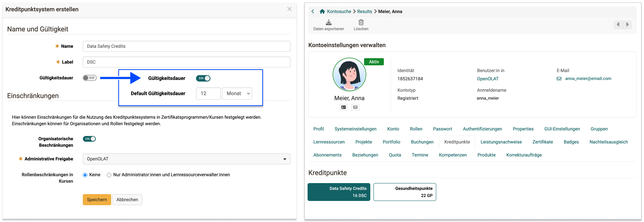644x222 pixels.
Task: Click the Name field with Data Safety Credits
Action: 186,46
